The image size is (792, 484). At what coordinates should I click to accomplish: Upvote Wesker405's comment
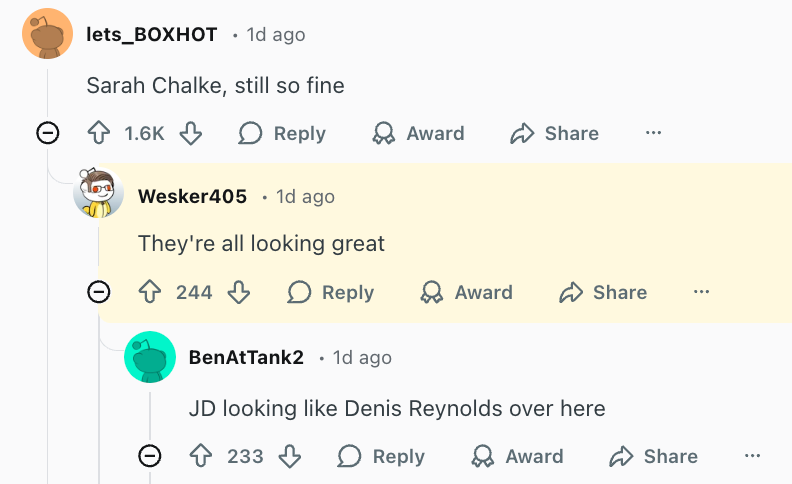click(150, 292)
